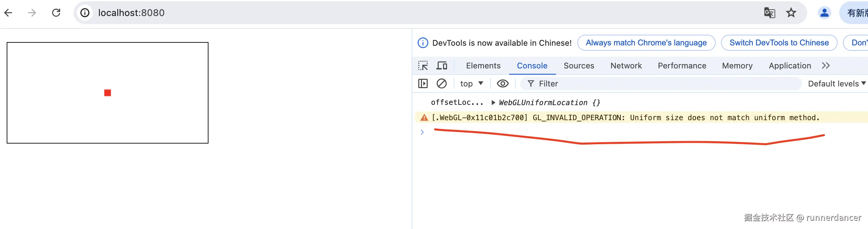Click Always match Chrome's language

coord(646,43)
